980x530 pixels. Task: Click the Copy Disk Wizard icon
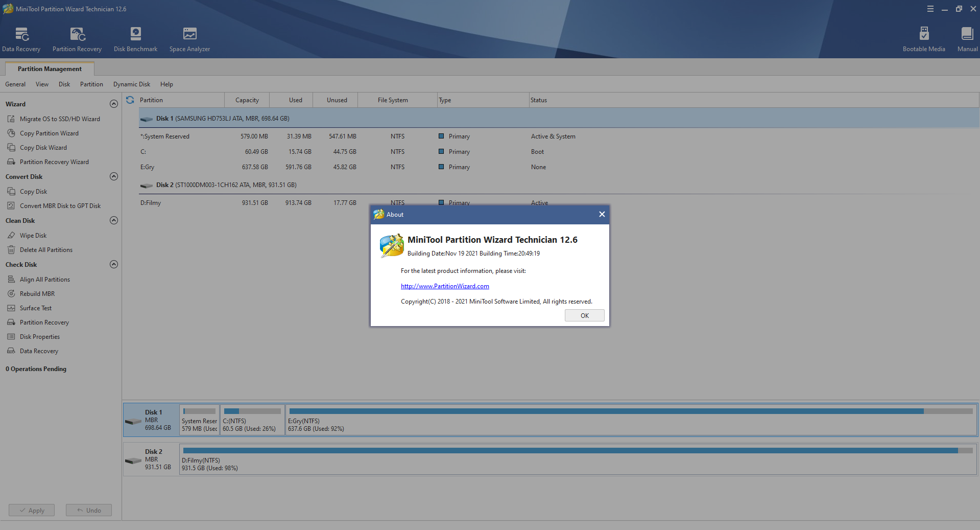tap(11, 148)
